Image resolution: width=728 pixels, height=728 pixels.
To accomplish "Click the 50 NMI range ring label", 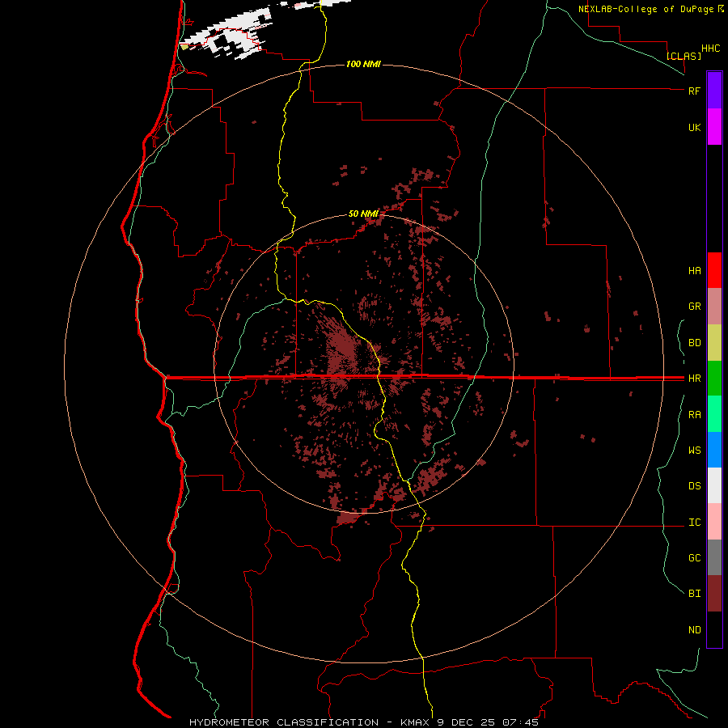I will 363,214.
